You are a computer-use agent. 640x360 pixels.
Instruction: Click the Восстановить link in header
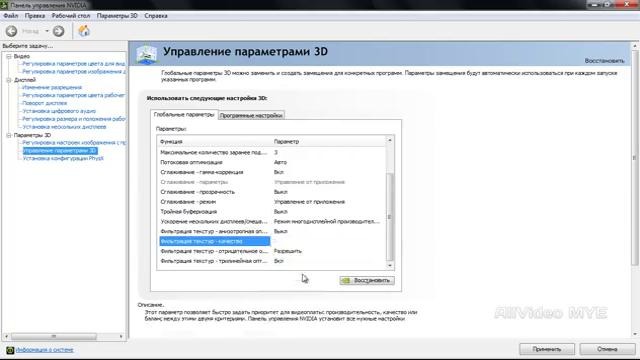pos(604,61)
